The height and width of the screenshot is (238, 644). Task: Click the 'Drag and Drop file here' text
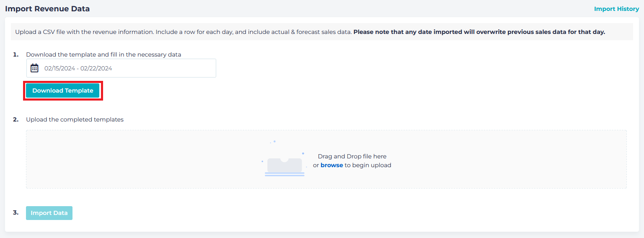click(352, 156)
